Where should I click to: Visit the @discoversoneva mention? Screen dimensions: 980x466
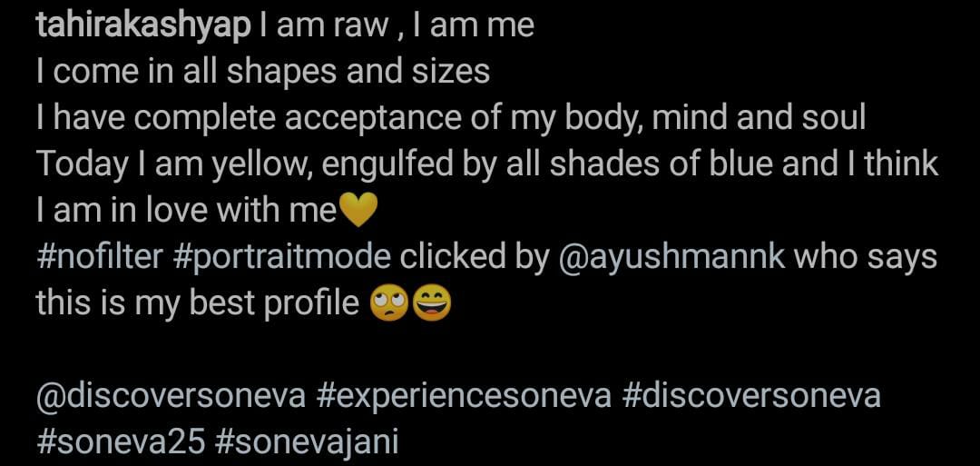pos(171,396)
